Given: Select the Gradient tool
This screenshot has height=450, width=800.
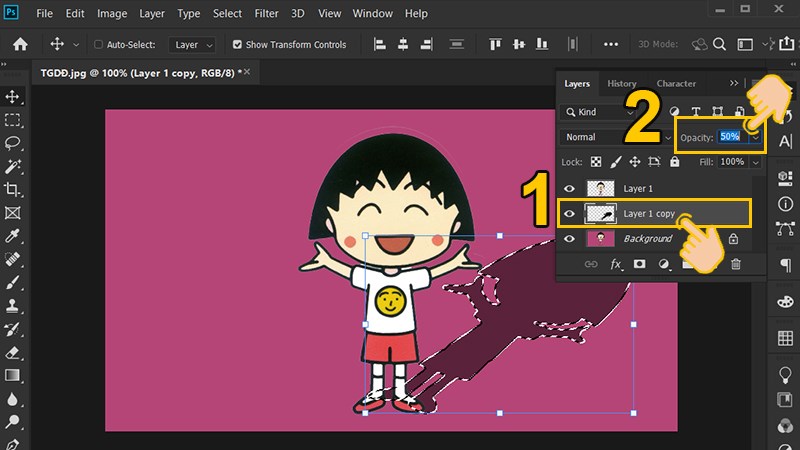Looking at the screenshot, I should tap(12, 376).
